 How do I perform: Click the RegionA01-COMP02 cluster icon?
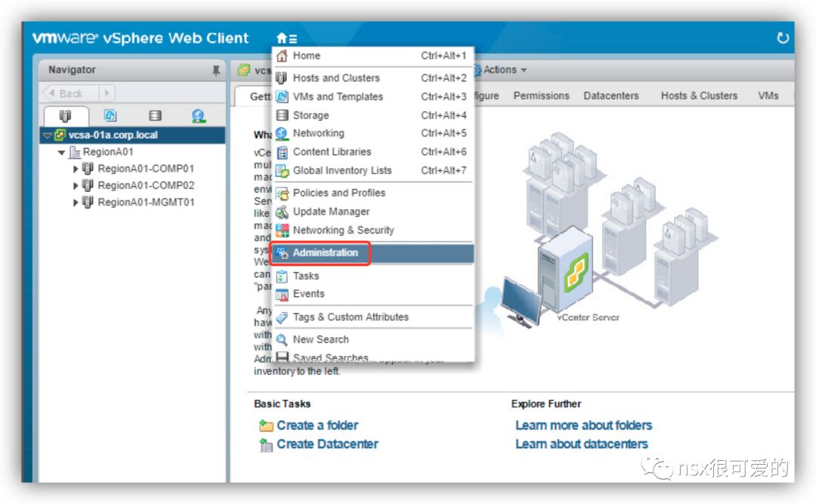click(x=88, y=185)
